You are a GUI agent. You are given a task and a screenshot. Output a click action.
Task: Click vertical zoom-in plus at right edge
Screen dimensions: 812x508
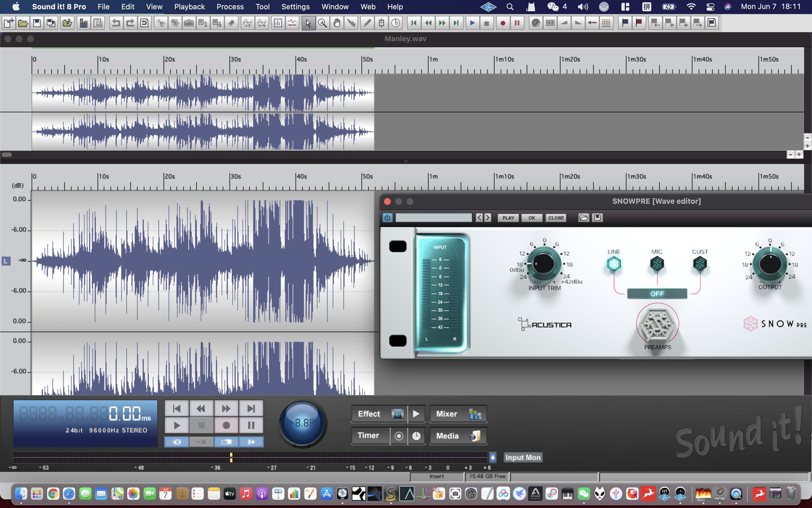[x=808, y=146]
